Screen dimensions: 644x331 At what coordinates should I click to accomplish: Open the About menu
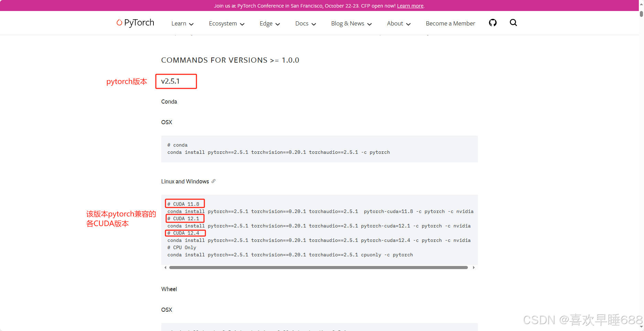(395, 23)
